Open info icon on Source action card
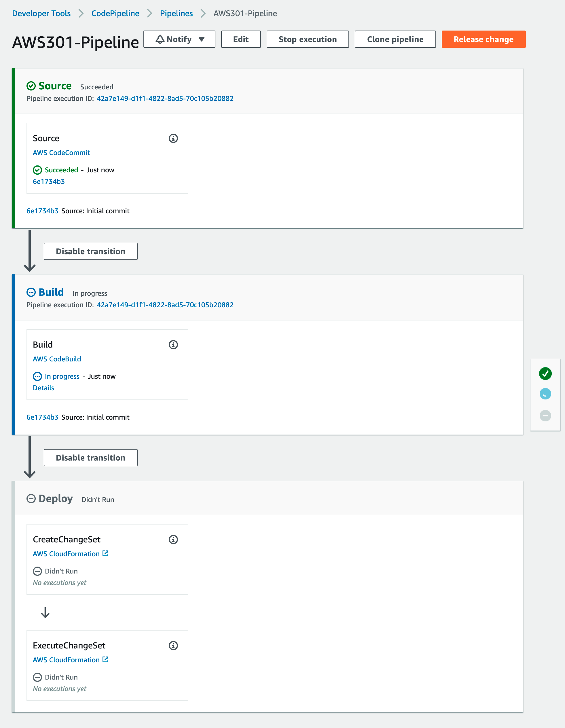 pyautogui.click(x=173, y=138)
